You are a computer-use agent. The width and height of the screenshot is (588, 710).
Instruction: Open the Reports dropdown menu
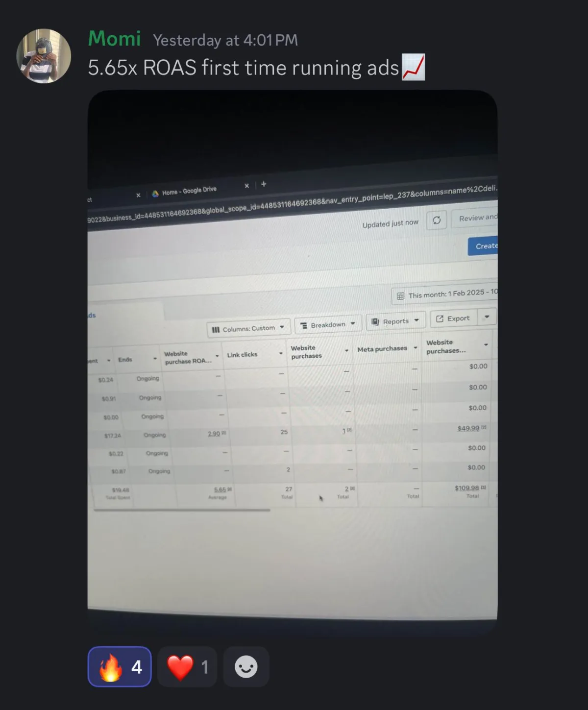click(395, 321)
